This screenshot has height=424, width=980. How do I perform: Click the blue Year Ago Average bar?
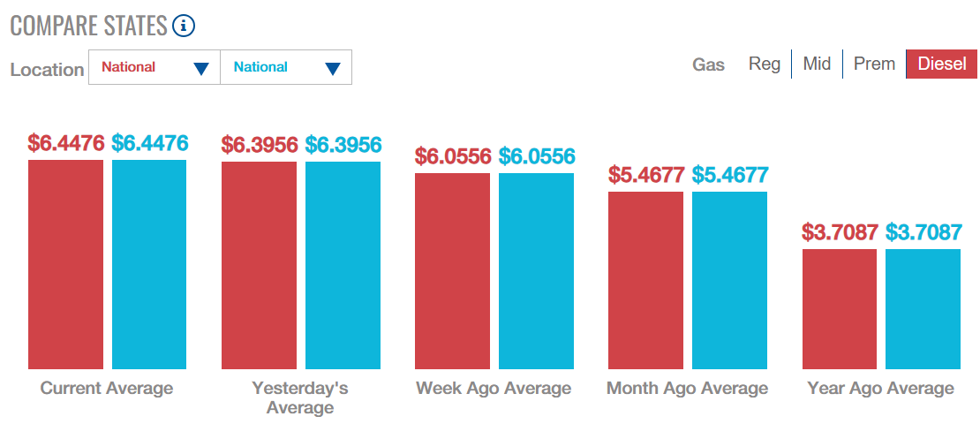tap(923, 309)
